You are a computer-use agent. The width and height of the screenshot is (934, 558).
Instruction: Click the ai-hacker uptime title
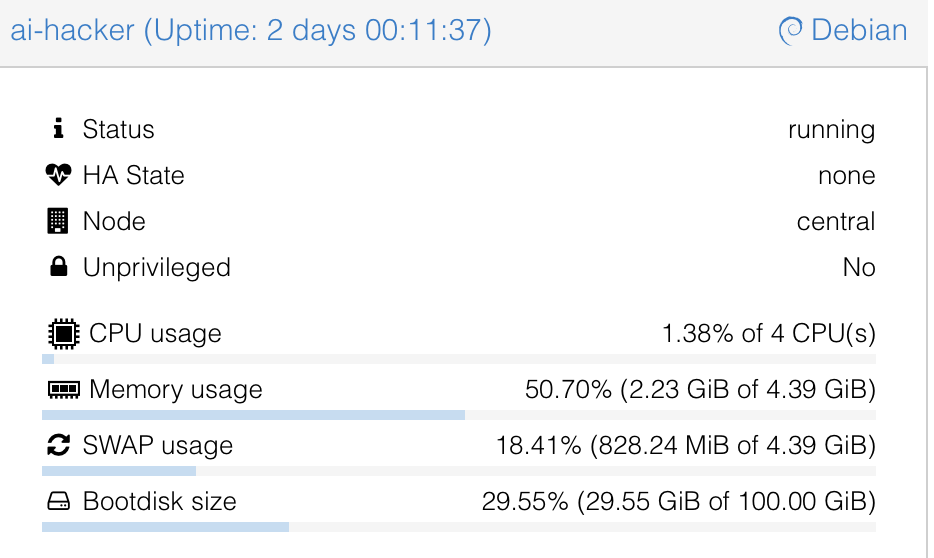(251, 30)
